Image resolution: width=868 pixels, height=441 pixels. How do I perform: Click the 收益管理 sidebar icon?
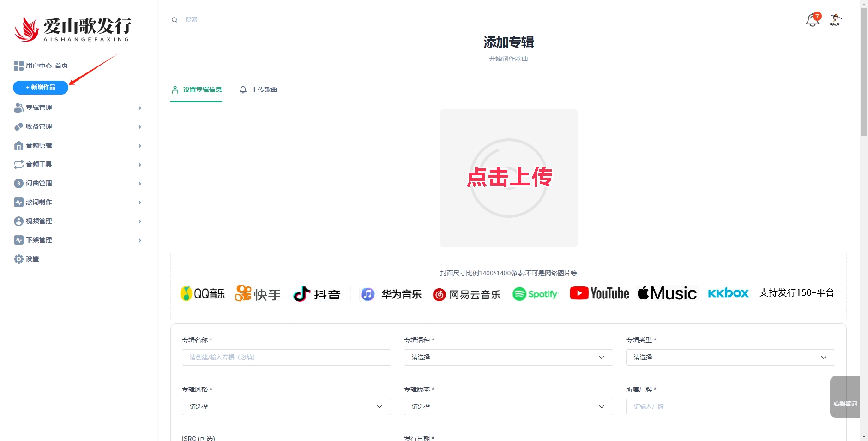18,127
